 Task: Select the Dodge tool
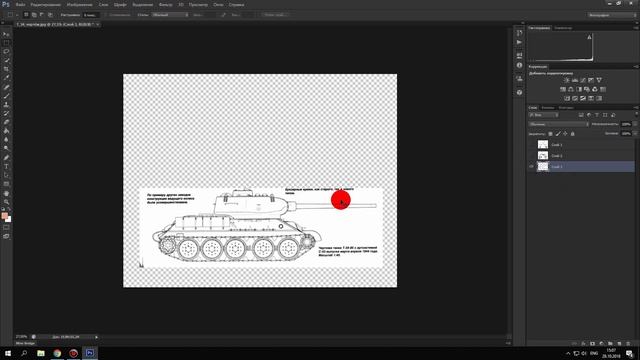tap(6, 148)
